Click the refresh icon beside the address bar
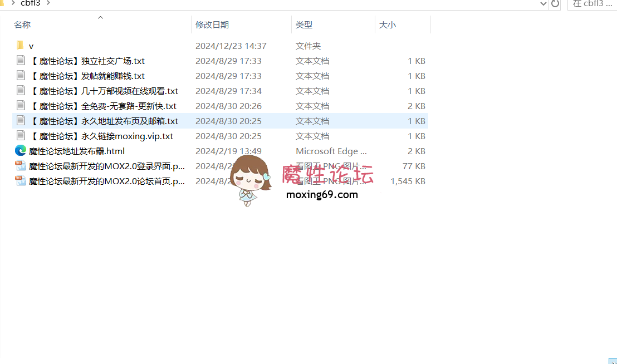The width and height of the screenshot is (617, 364). 555,4
